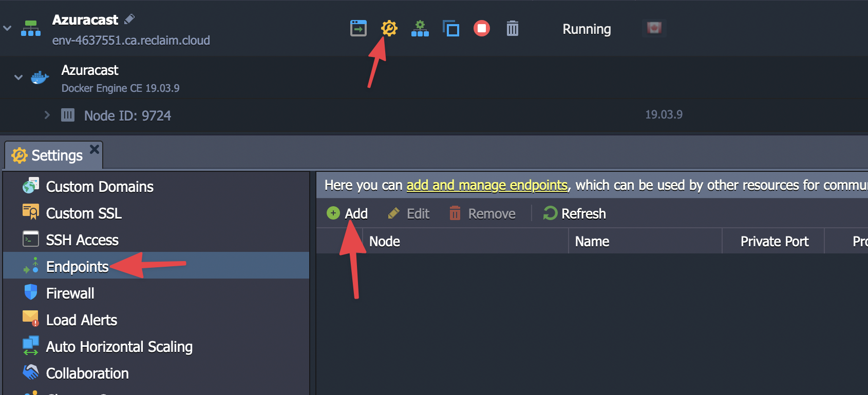Click SSH Access terminal icon

[x=31, y=239]
